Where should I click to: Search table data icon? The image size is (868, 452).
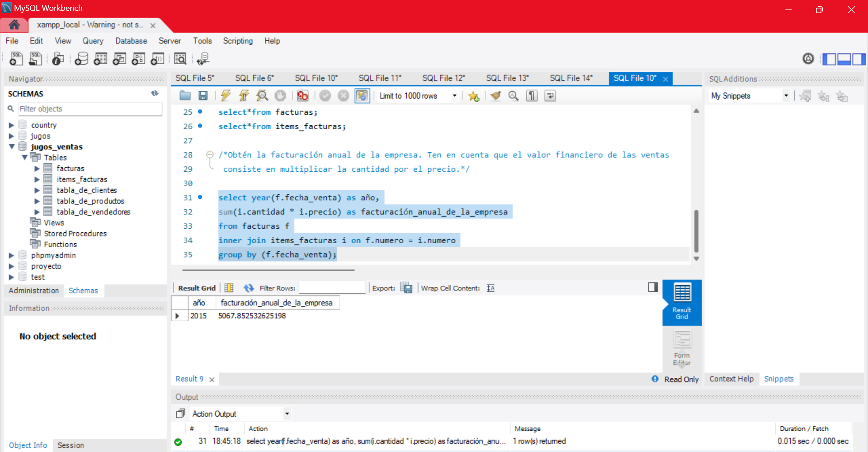(x=180, y=59)
